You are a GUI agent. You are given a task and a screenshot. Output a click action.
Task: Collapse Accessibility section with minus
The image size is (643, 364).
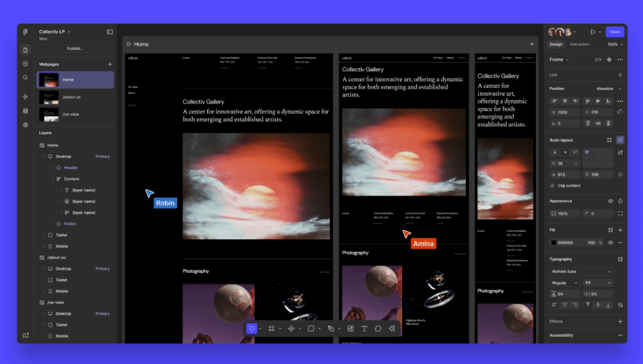(x=620, y=335)
